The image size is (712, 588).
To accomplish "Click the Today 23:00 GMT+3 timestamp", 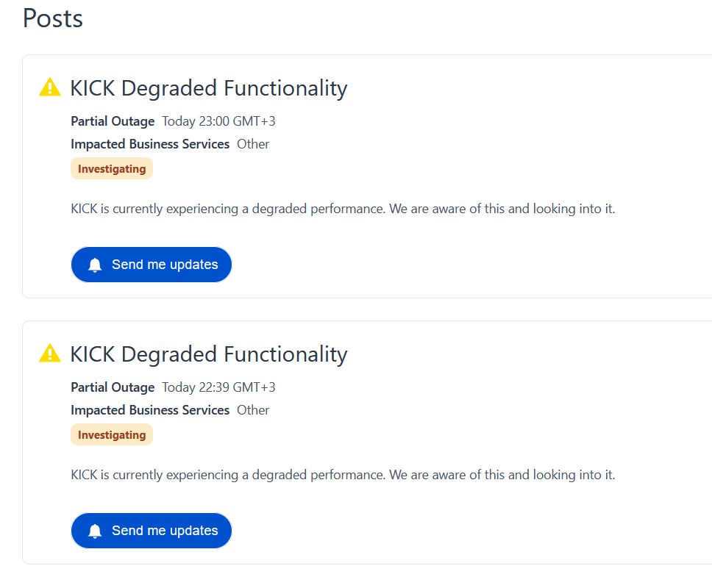I will click(x=218, y=121).
